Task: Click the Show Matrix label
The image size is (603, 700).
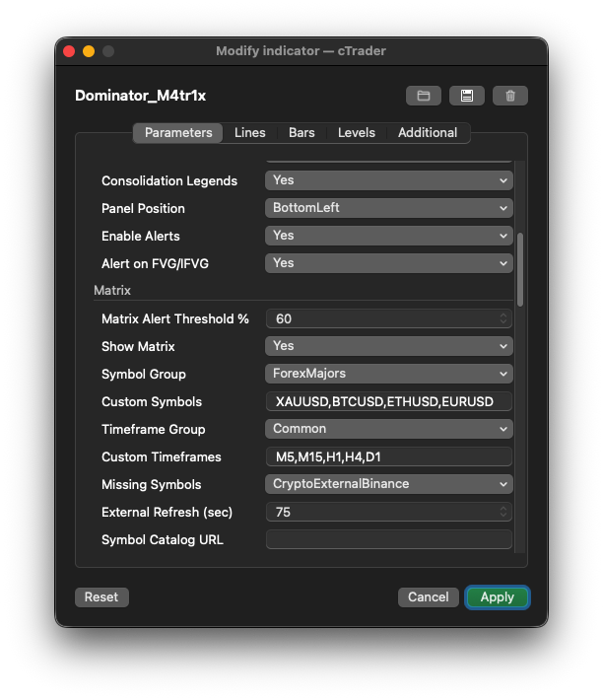Action: click(138, 346)
